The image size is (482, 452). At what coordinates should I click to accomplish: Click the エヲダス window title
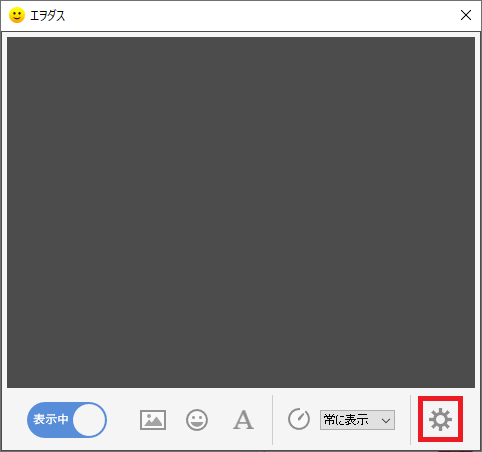[47, 16]
